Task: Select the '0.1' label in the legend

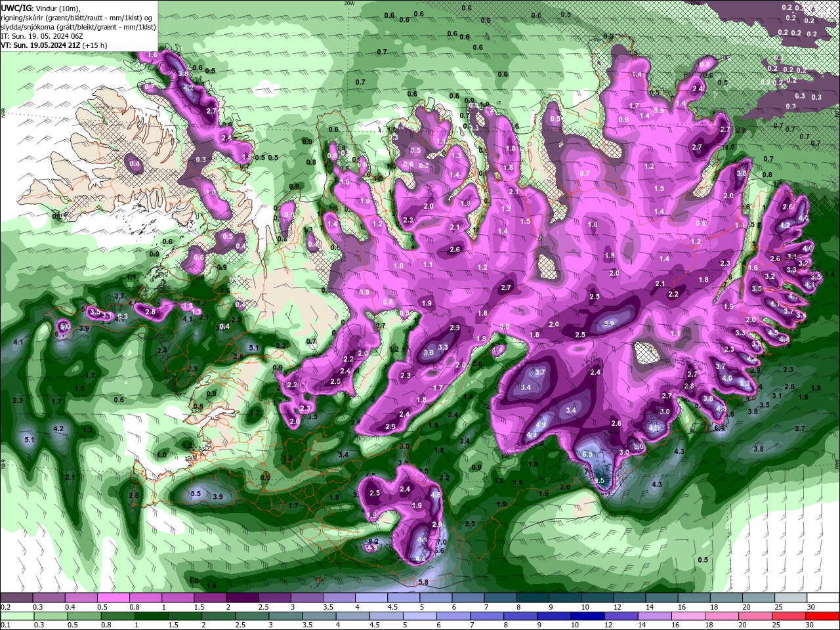Action: (5, 625)
